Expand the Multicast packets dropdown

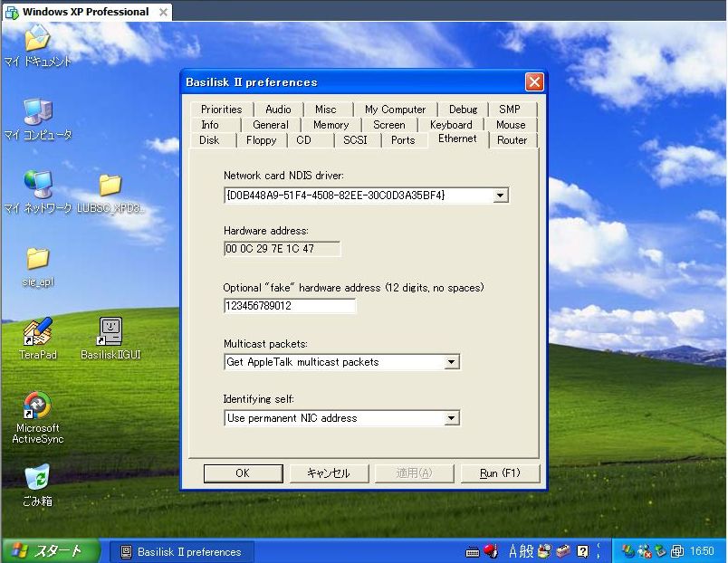click(x=451, y=362)
